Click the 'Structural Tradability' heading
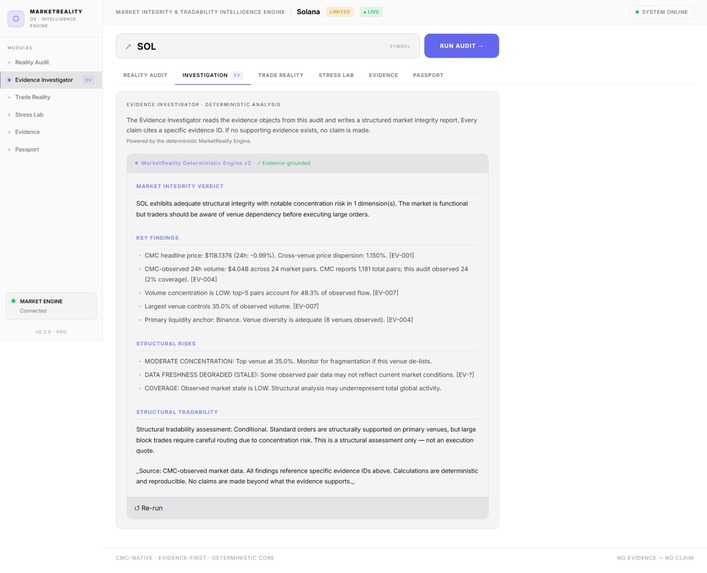Viewport: 707px width, 573px height. point(177,412)
